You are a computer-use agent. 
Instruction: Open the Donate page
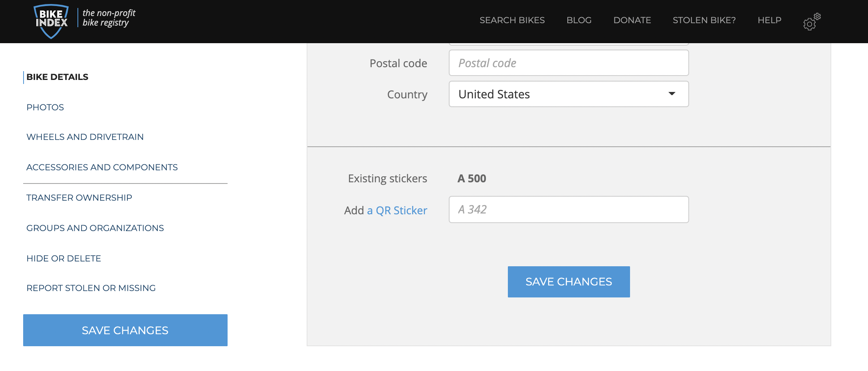[632, 20]
